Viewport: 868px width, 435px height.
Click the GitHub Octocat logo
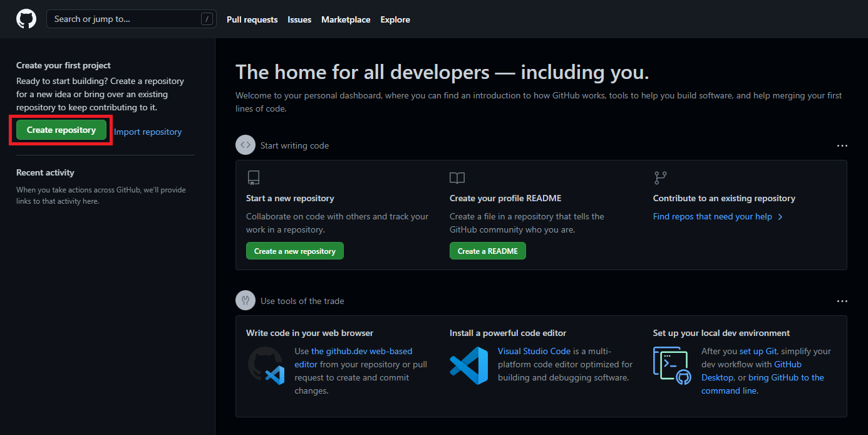coord(26,19)
